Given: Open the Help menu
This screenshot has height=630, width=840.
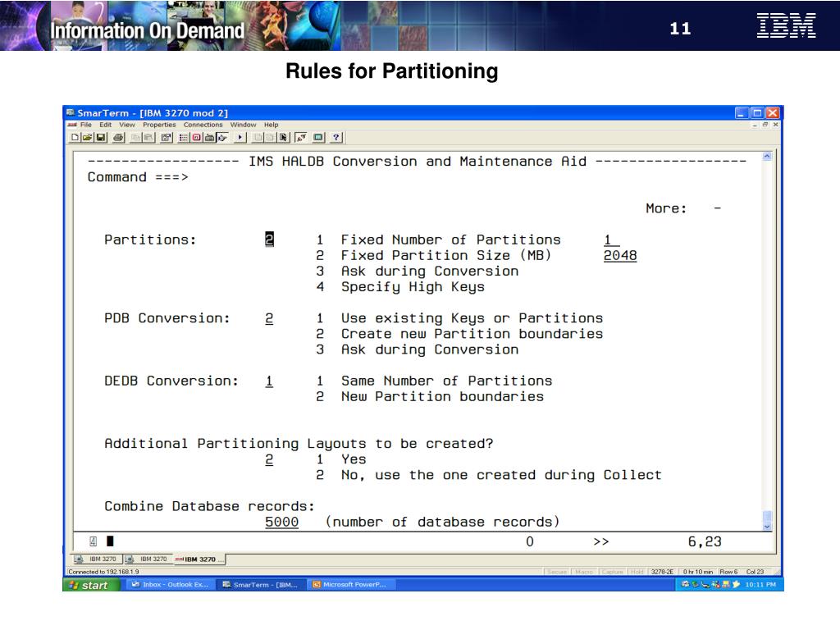Looking at the screenshot, I should (271, 125).
